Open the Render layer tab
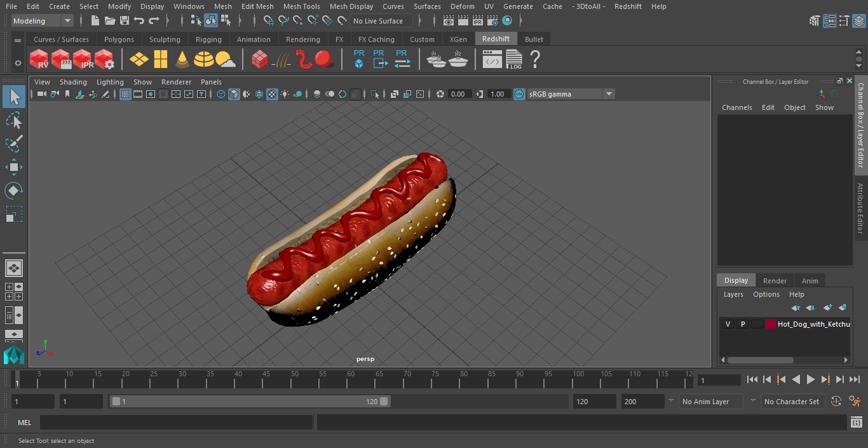The image size is (868, 448). 775,280
